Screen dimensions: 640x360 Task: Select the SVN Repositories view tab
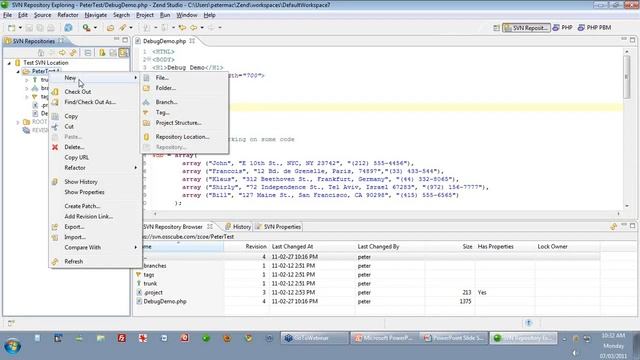(x=33, y=41)
